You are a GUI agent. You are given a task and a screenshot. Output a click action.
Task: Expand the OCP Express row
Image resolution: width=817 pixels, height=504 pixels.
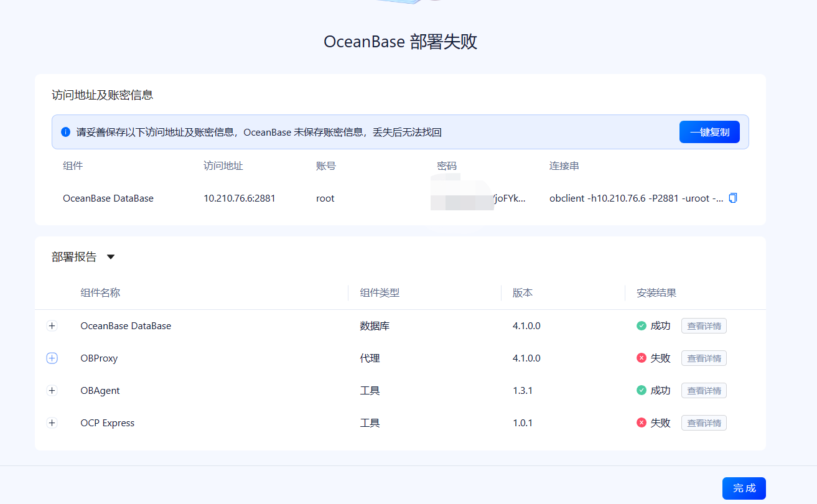[52, 422]
